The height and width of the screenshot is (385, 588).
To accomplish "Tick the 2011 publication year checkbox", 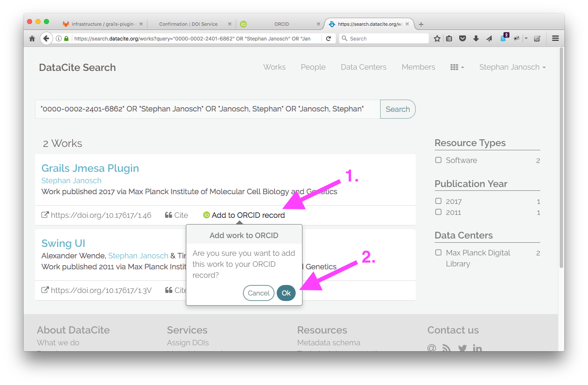I will pos(438,212).
